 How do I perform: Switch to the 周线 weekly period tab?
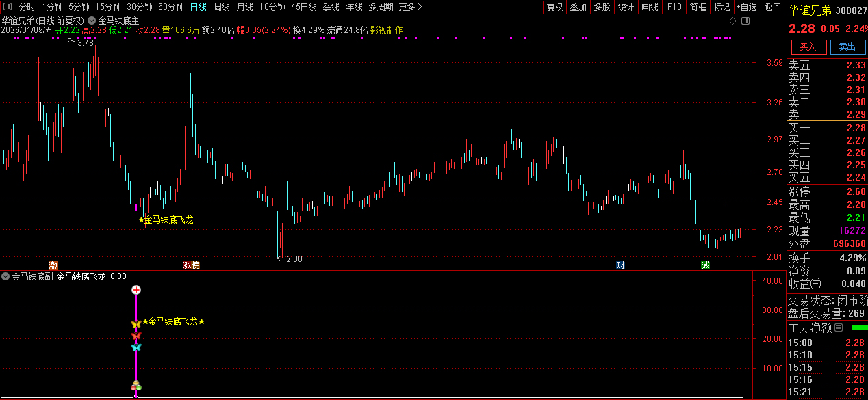pos(222,7)
